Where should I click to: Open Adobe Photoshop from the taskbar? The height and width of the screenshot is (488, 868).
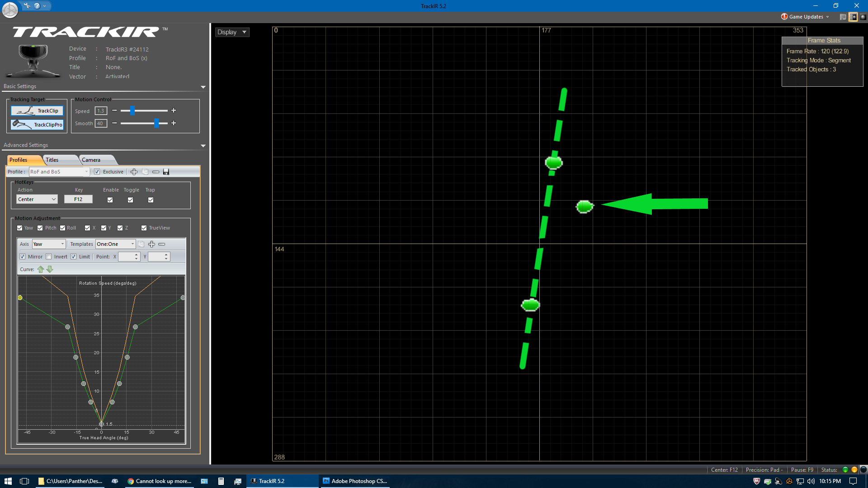tap(355, 481)
